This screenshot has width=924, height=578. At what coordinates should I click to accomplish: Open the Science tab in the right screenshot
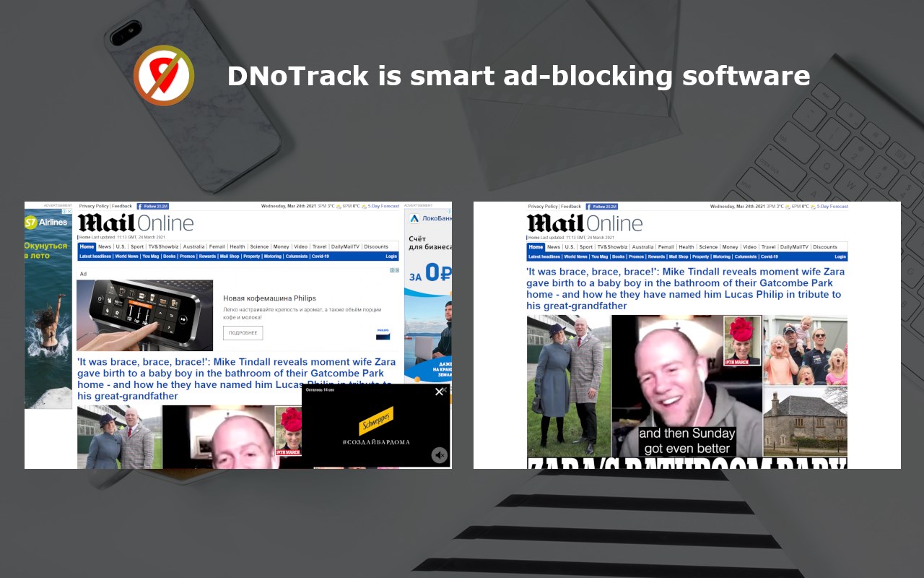coord(708,246)
